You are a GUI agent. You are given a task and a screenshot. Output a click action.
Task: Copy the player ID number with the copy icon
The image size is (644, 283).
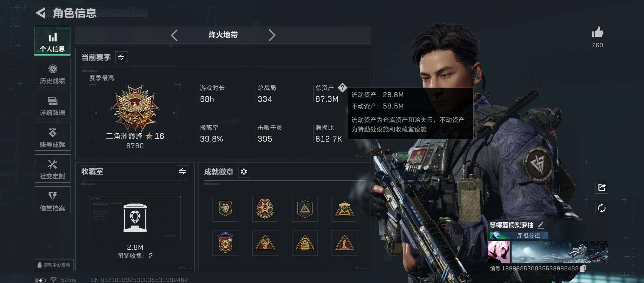pos(583,268)
